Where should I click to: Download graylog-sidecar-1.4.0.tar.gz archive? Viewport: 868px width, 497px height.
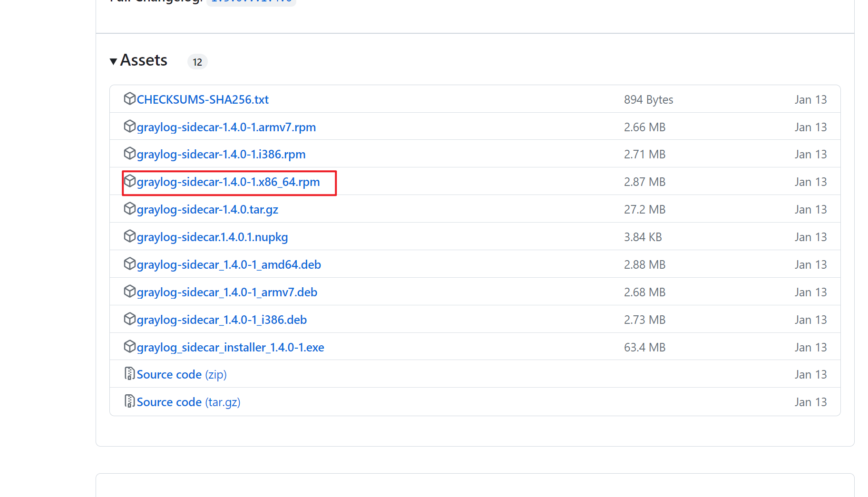207,210
